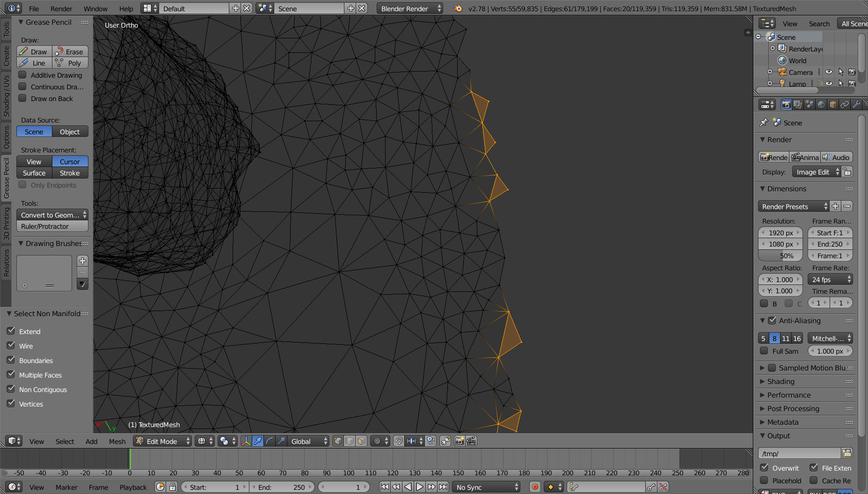Screen dimensions: 868x494
Task: Open the 24 fps frame rate dropdown
Action: point(830,279)
